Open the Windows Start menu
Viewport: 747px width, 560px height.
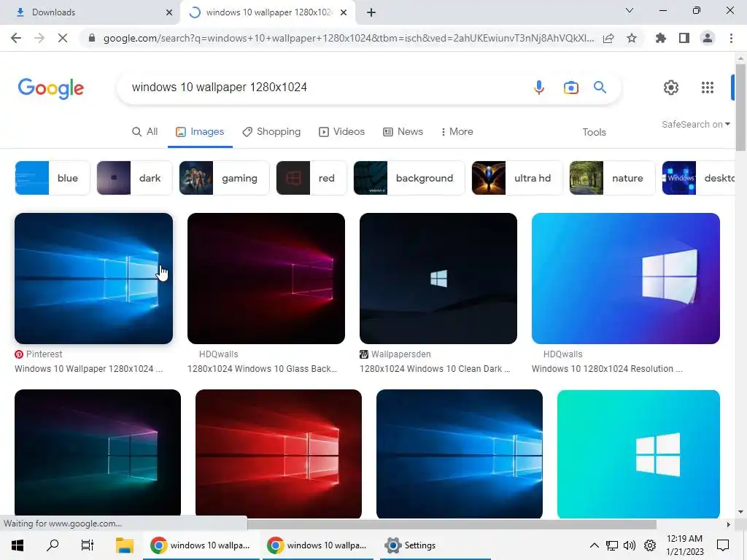[18, 545]
